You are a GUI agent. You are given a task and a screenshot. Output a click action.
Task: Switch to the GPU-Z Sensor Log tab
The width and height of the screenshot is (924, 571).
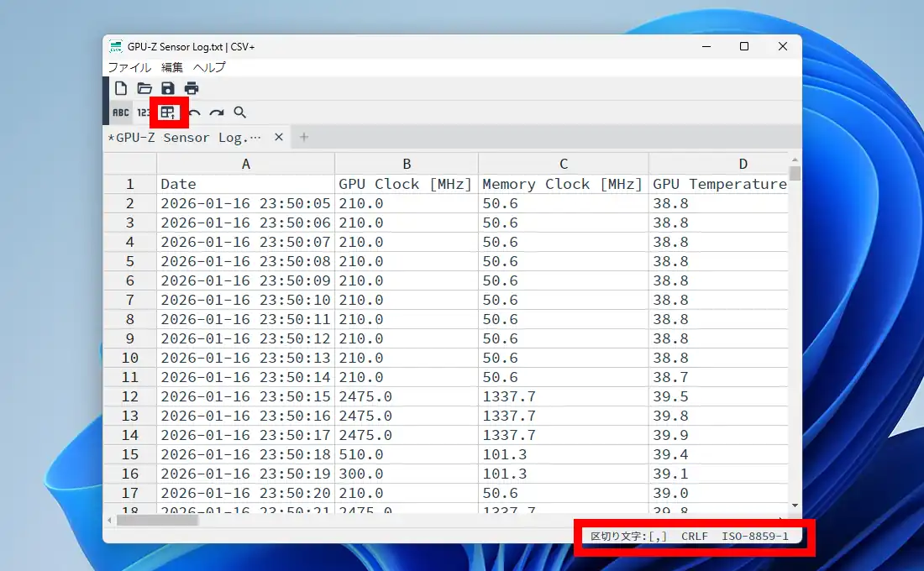(x=188, y=137)
